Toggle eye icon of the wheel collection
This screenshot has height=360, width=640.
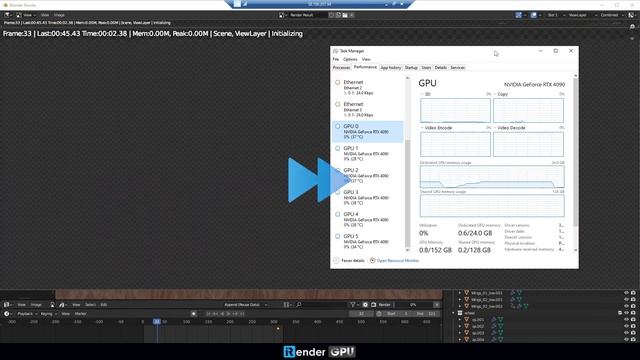(x=626, y=313)
